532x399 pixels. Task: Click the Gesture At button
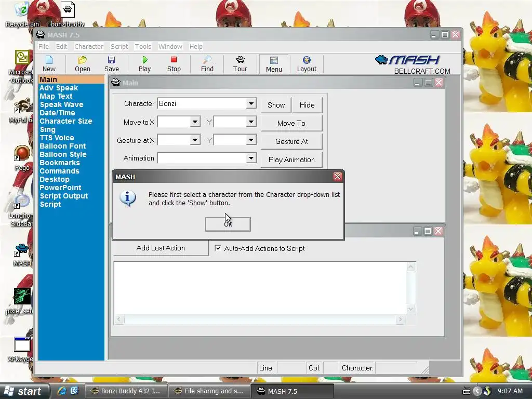(x=291, y=141)
